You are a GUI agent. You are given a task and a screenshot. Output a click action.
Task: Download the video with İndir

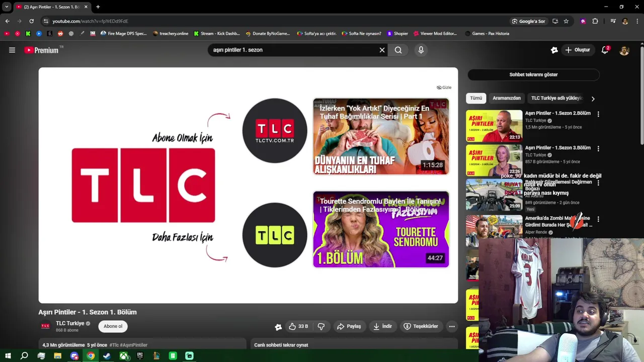[x=382, y=326]
